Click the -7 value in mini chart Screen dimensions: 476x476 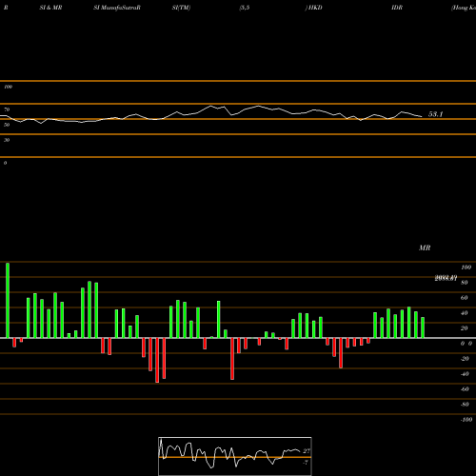pos(306,463)
